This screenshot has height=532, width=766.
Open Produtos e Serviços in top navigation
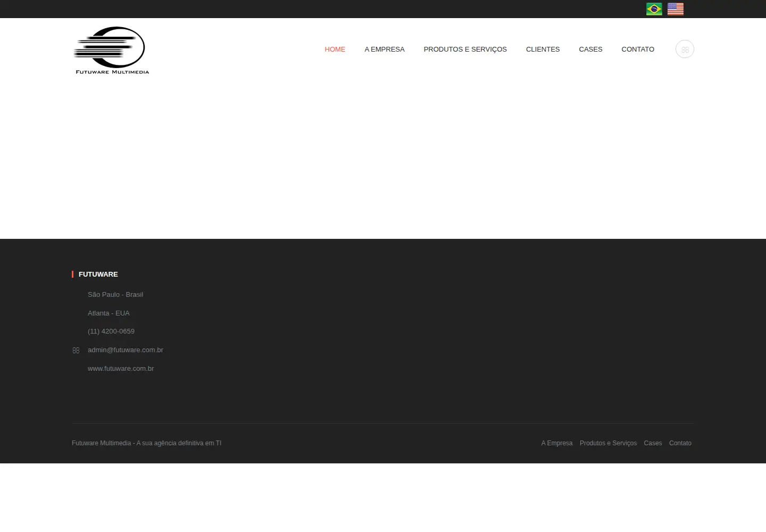(x=465, y=49)
